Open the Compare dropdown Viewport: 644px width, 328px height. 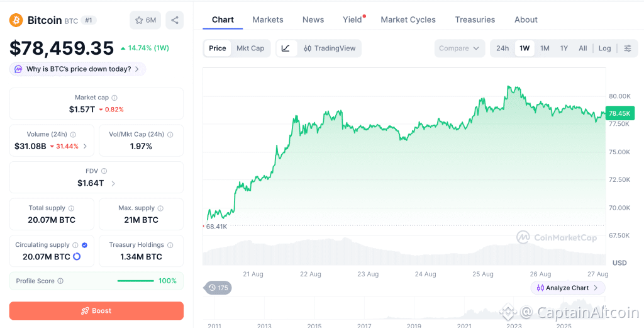coord(459,48)
